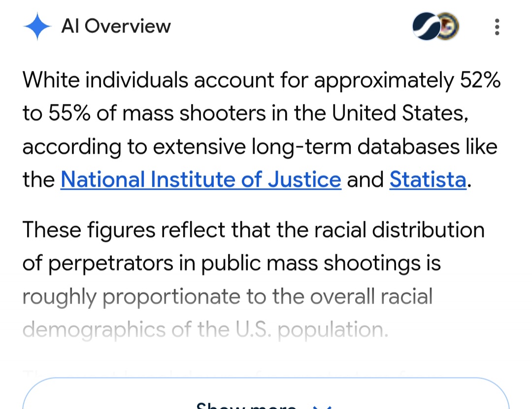The width and height of the screenshot is (532, 409).
Task: Open the three-dot more options menu
Action: [x=497, y=27]
